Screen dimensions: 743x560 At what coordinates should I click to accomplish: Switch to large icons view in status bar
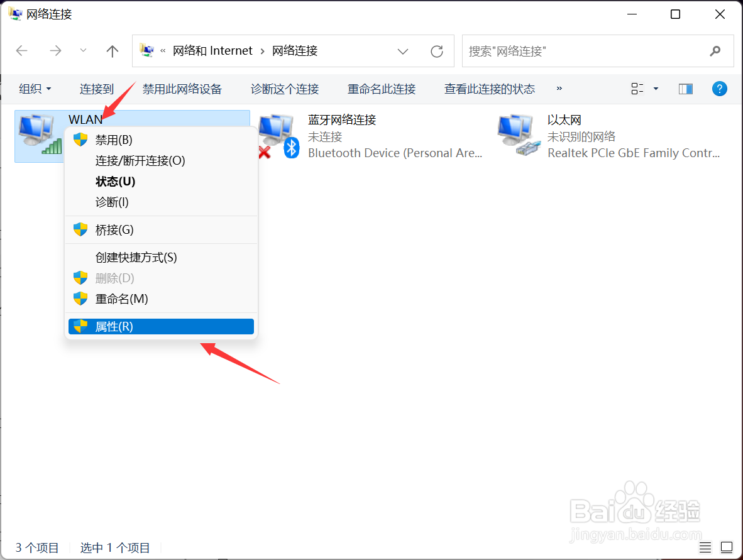point(727,547)
